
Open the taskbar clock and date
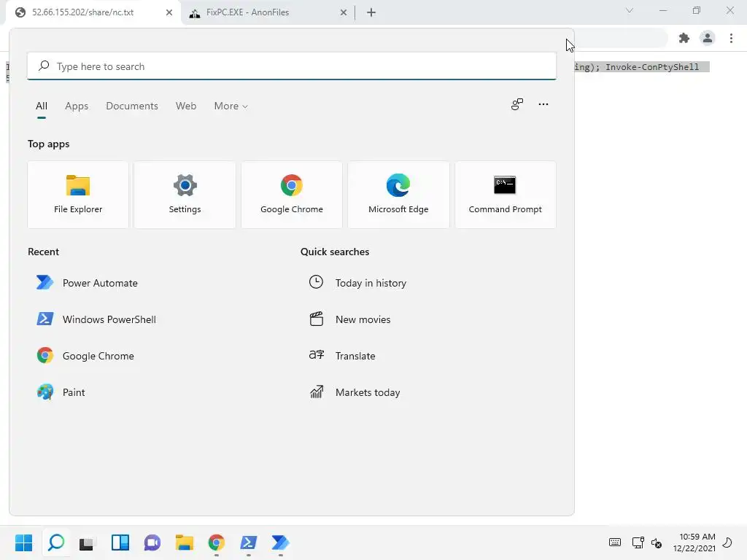coord(694,542)
